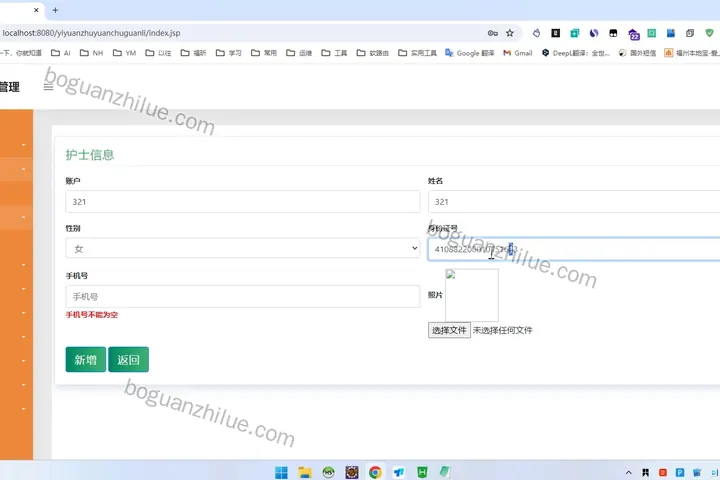Open the 国外短信 bookmark
This screenshot has height=480, width=720.
coord(637,53)
